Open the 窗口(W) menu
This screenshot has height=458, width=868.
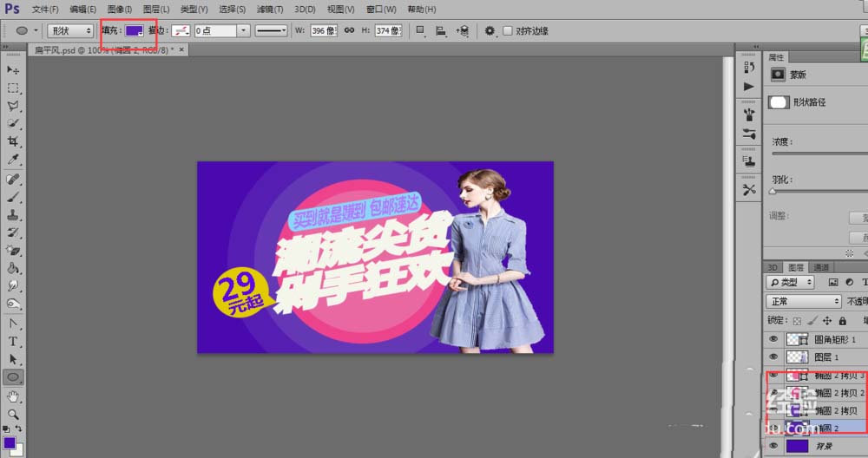tap(381, 10)
